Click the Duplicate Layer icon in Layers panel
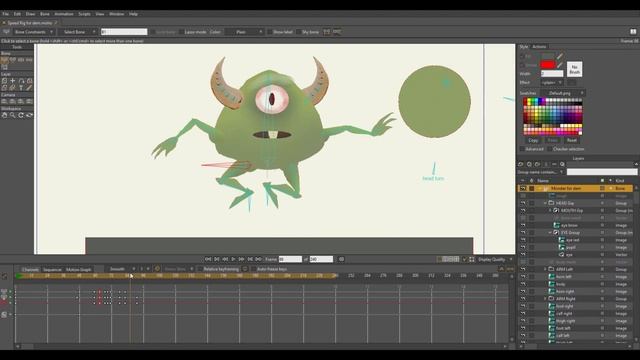Screen dimensions: 640x360 529,164
